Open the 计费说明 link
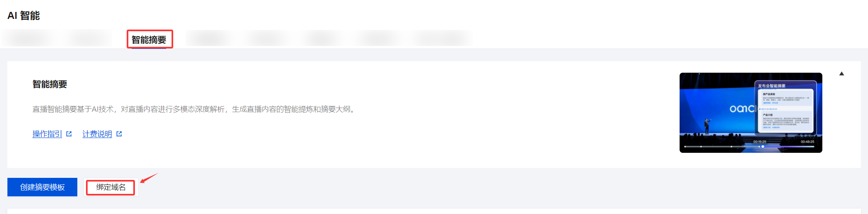Screen dimensions: 868x214 coord(97,134)
